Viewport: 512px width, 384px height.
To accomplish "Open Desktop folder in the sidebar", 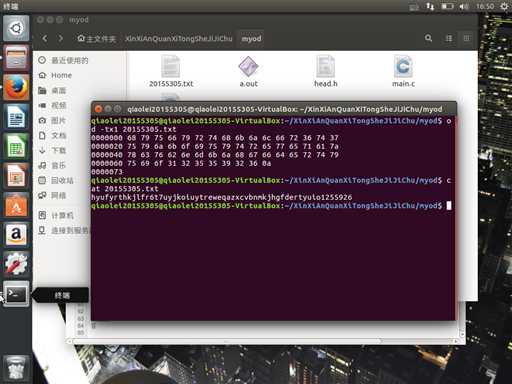I will point(52,90).
